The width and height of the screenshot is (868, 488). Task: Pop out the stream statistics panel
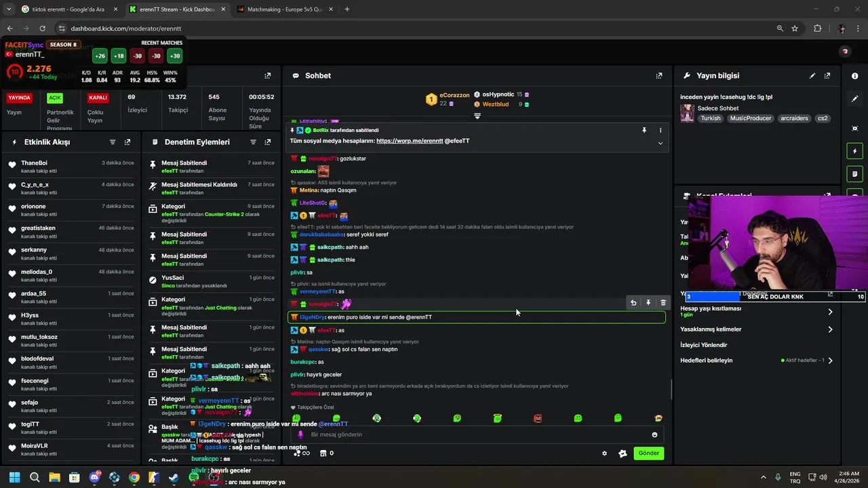click(x=268, y=76)
